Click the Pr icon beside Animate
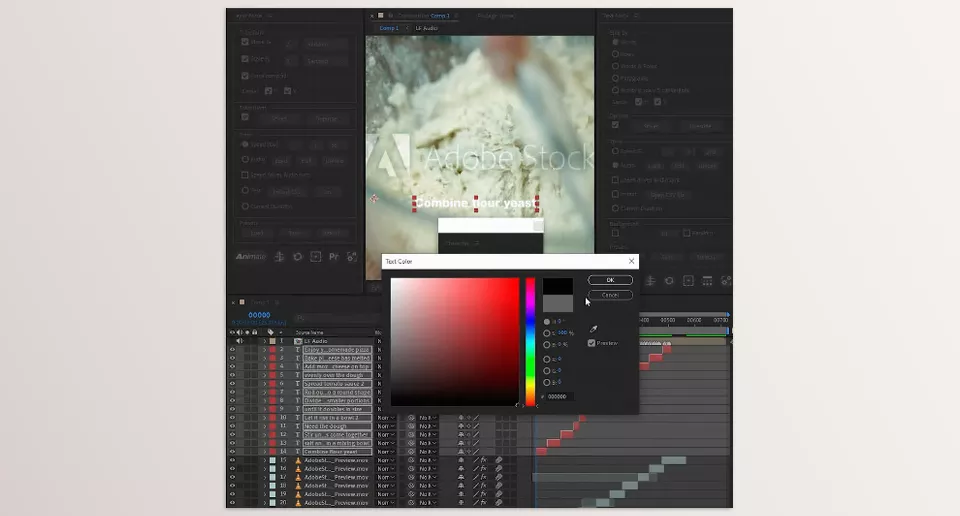The height and width of the screenshot is (516, 960). [334, 256]
